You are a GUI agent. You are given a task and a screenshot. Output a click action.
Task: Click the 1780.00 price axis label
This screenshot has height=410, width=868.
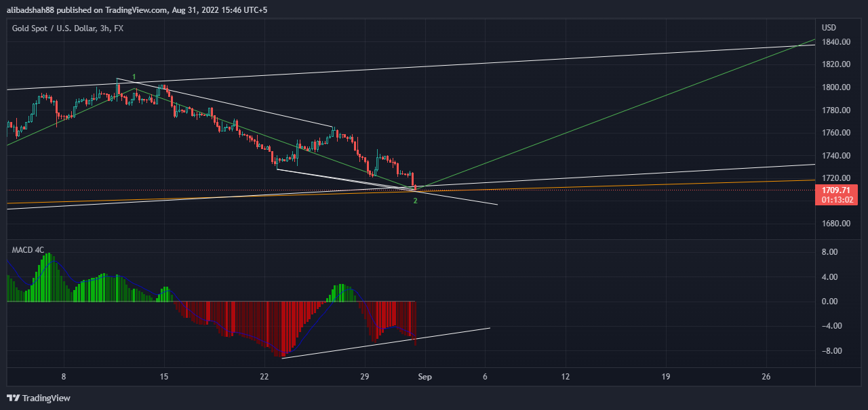tap(835, 110)
